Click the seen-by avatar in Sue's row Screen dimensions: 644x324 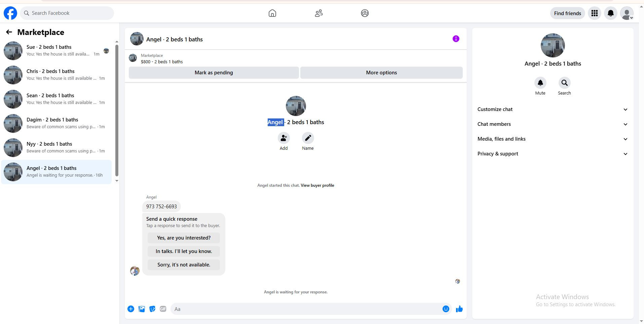(x=106, y=51)
